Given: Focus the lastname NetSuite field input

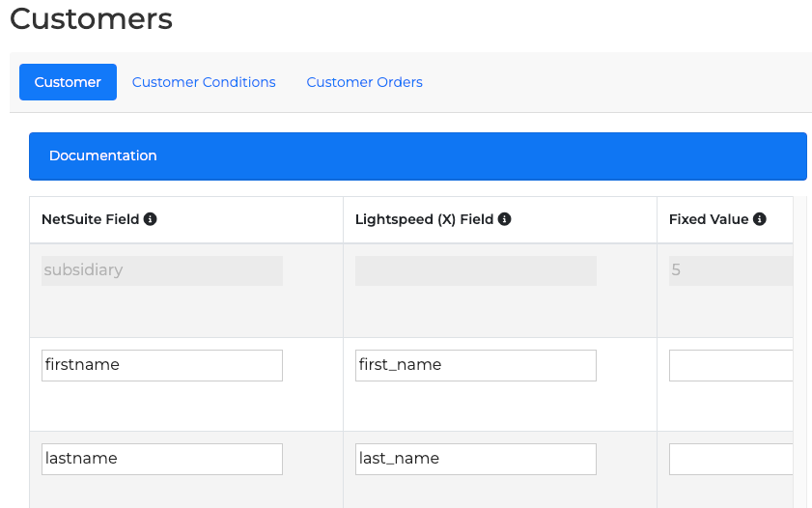Looking at the screenshot, I should (162, 459).
